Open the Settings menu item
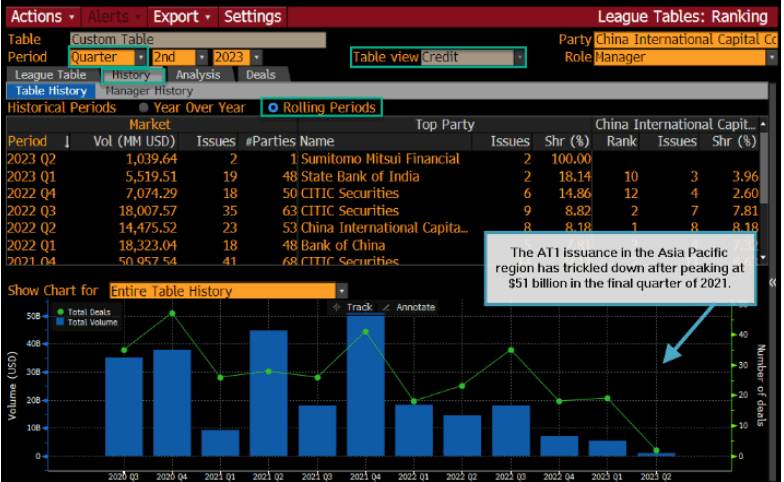The height and width of the screenshot is (482, 784). coord(252,16)
